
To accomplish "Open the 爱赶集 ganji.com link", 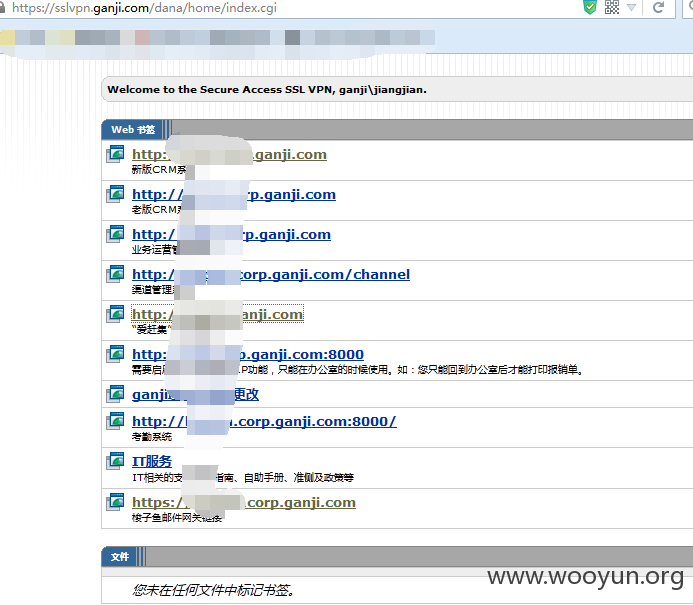I will pyautogui.click(x=217, y=314).
